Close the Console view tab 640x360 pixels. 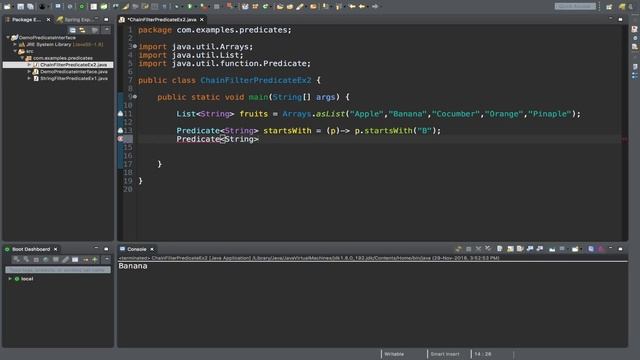[x=152, y=249]
